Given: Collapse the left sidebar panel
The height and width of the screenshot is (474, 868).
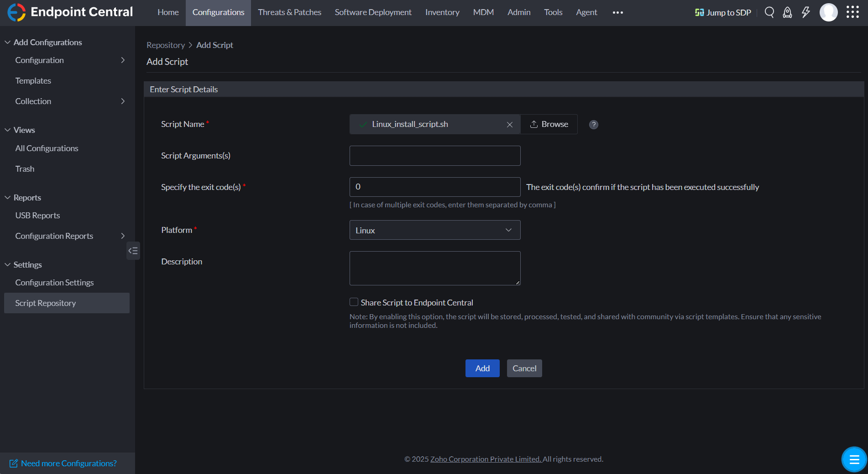Looking at the screenshot, I should [x=133, y=251].
